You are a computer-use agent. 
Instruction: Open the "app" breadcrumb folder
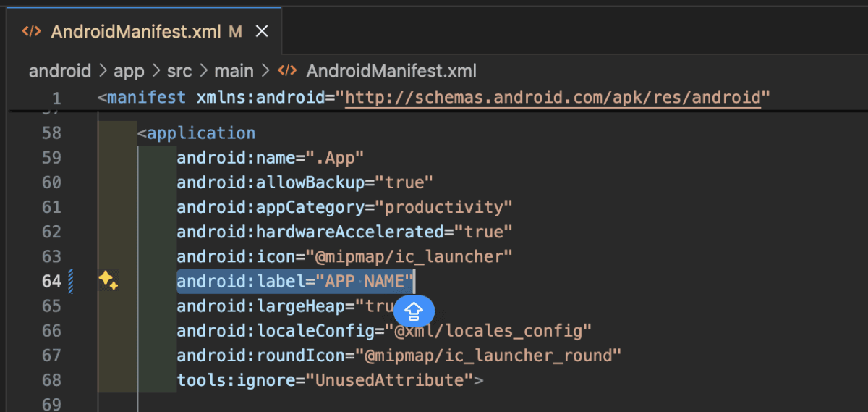click(129, 71)
